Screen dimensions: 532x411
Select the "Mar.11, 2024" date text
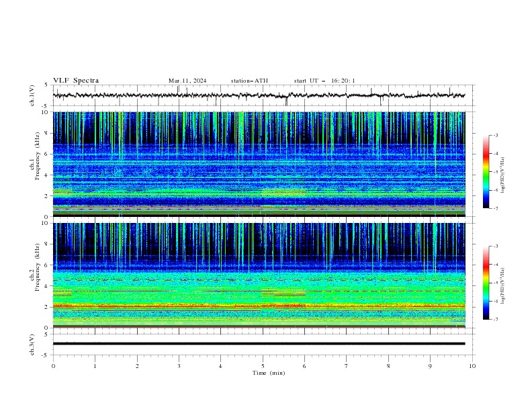[x=187, y=81]
